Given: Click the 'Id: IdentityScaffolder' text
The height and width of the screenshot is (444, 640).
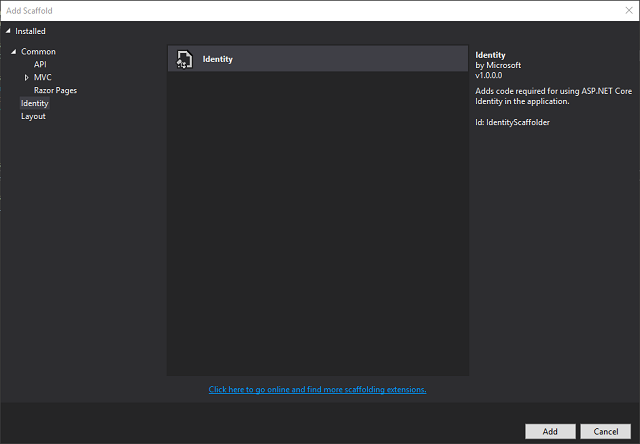Looking at the screenshot, I should [x=512, y=122].
